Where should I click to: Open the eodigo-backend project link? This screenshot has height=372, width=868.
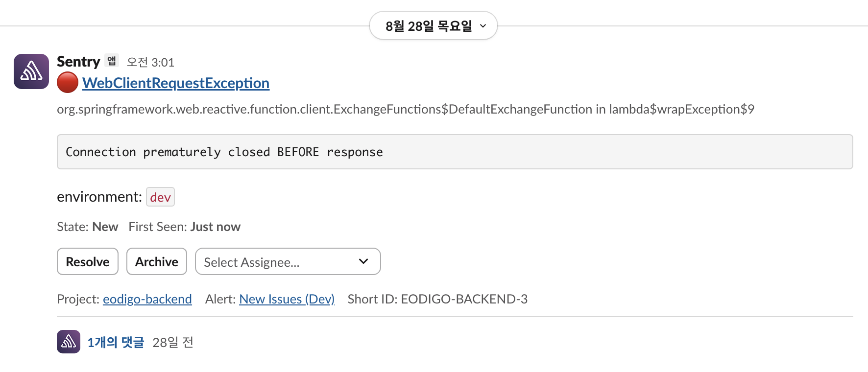[147, 299]
